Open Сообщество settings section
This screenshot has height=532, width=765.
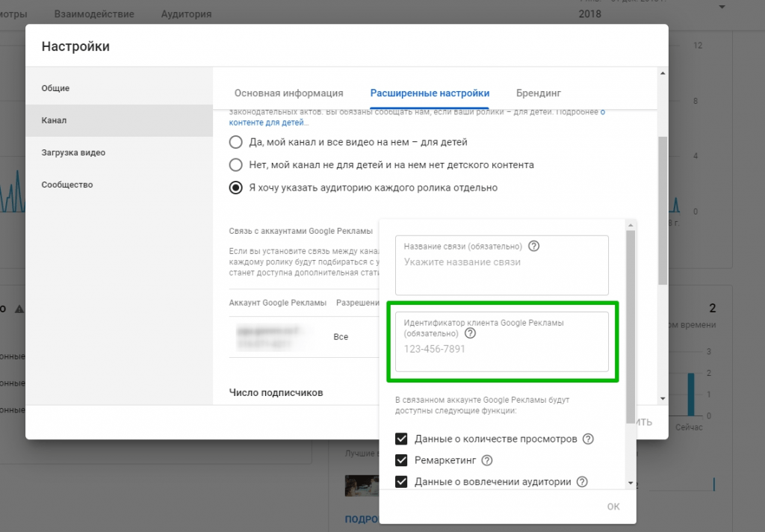click(119, 185)
